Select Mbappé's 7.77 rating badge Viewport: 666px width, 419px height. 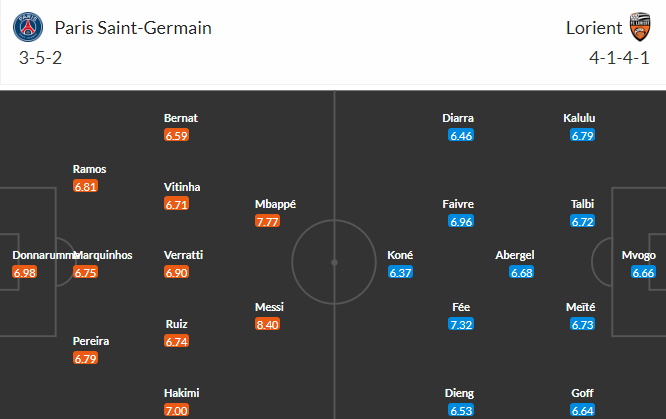[267, 221]
